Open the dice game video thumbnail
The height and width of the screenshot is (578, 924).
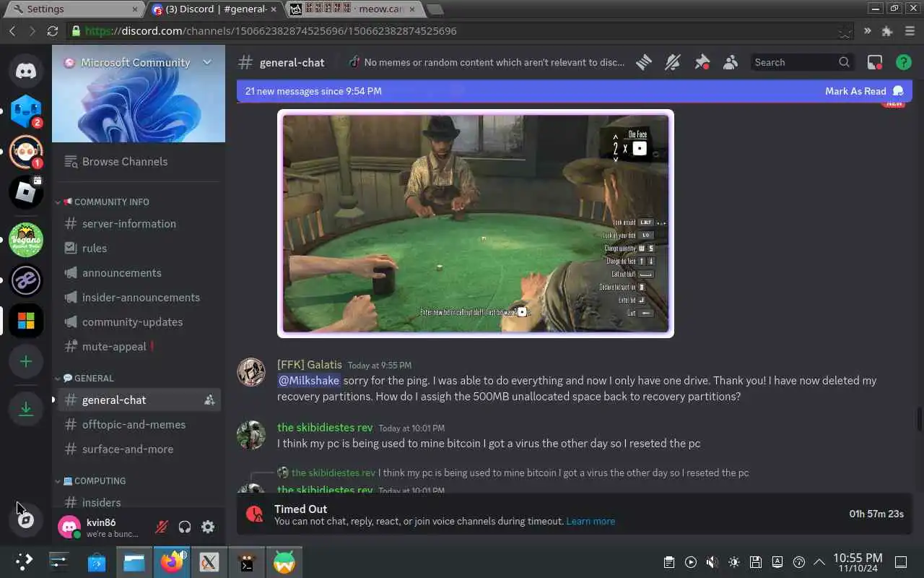476,223
